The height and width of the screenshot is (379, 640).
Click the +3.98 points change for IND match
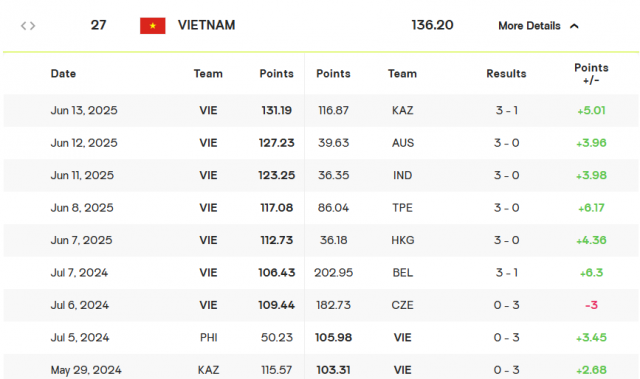pyautogui.click(x=591, y=175)
